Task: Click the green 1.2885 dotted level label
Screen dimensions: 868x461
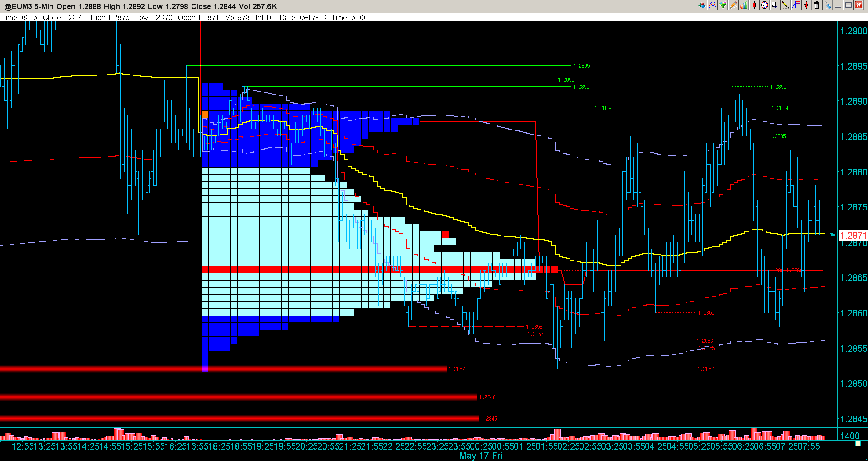Action: [777, 136]
